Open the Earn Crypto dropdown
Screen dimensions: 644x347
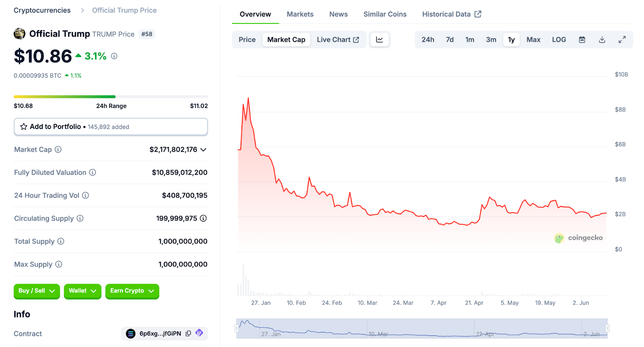(x=132, y=291)
